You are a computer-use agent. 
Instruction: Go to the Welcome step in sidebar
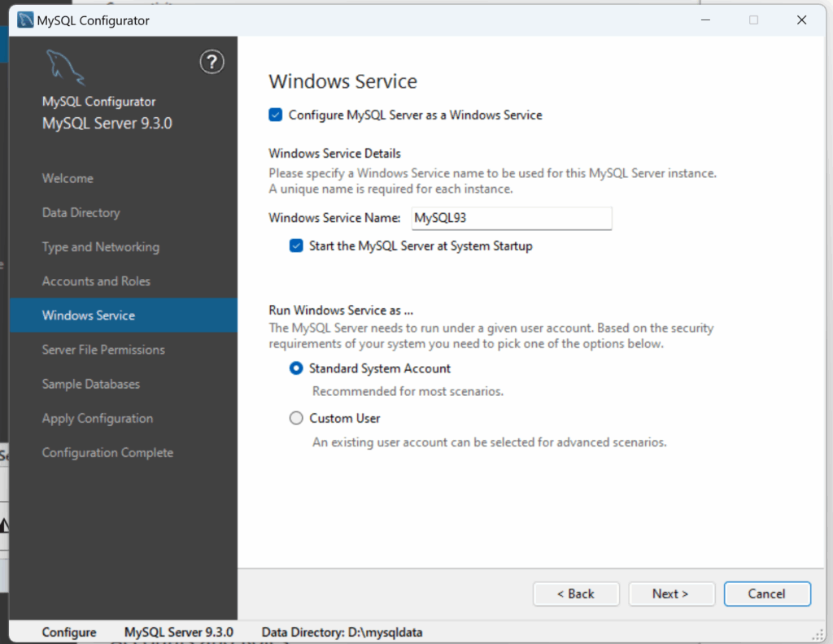pos(68,178)
